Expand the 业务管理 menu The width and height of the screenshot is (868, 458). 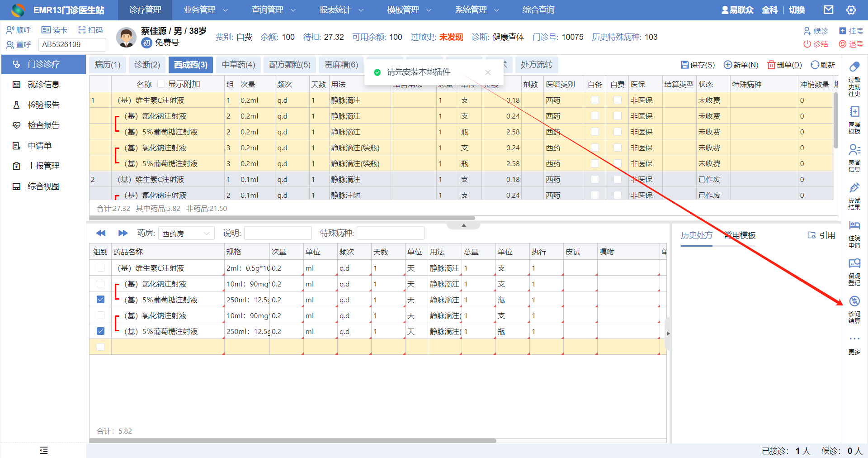tap(206, 10)
